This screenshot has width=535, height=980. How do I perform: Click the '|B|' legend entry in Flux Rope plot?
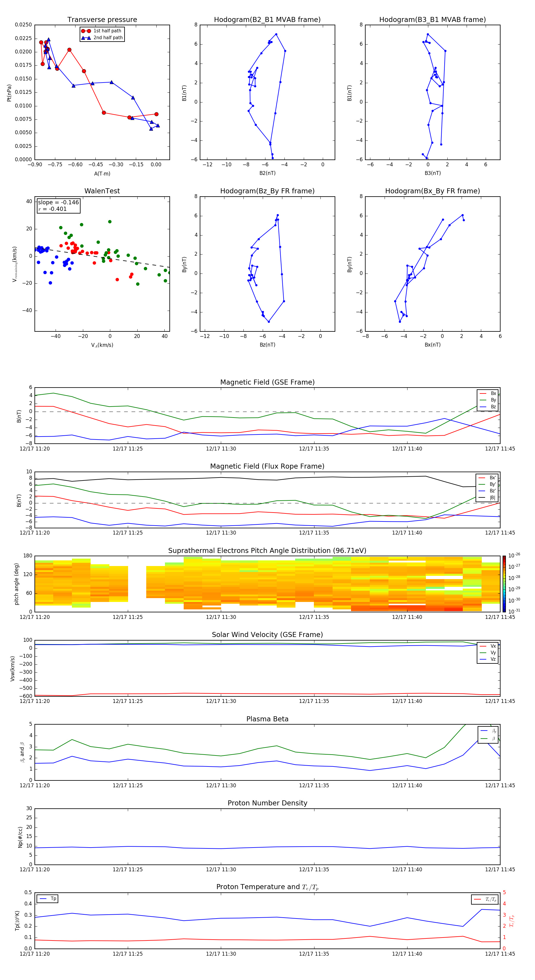pos(487,498)
